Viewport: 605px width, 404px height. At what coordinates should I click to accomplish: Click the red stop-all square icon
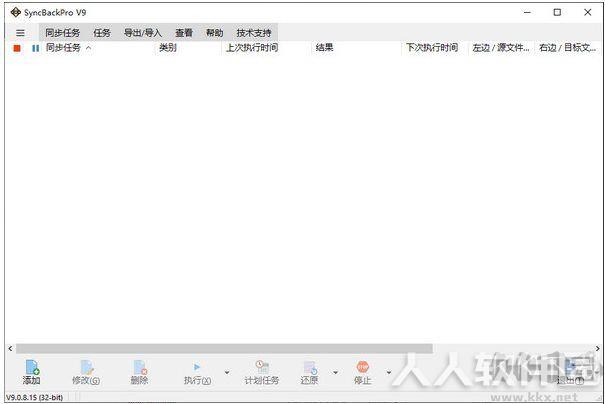click(x=17, y=48)
